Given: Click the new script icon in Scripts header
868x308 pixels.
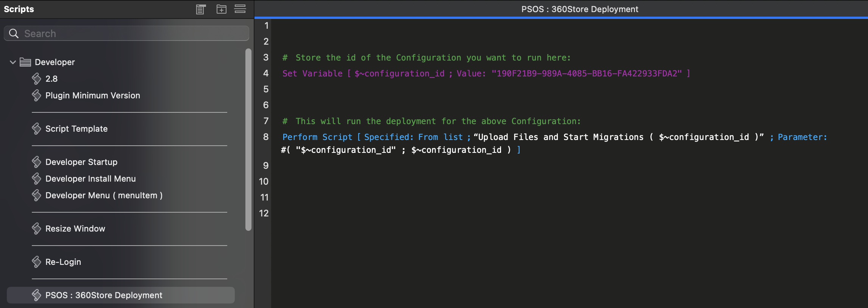Looking at the screenshot, I should tap(201, 9).
